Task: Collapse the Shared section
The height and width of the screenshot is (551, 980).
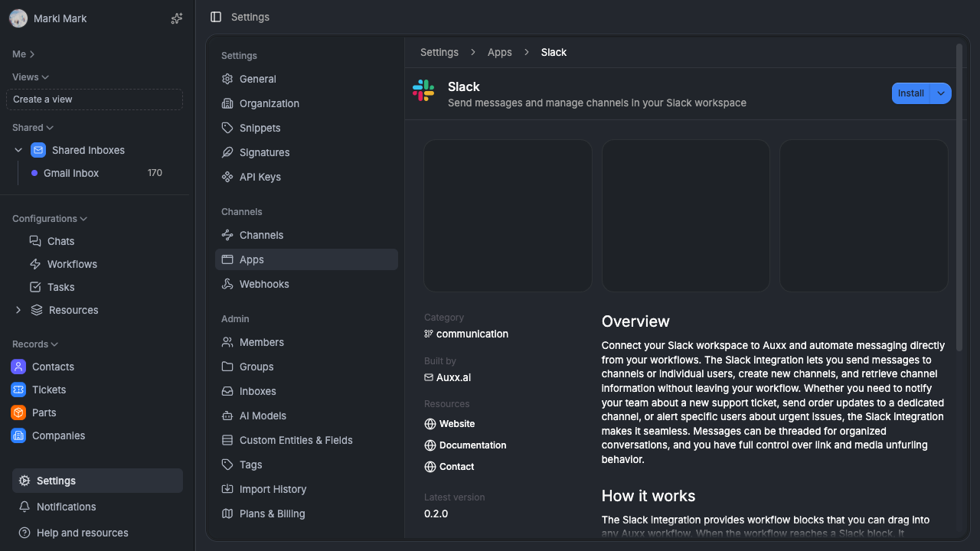Action: click(33, 128)
